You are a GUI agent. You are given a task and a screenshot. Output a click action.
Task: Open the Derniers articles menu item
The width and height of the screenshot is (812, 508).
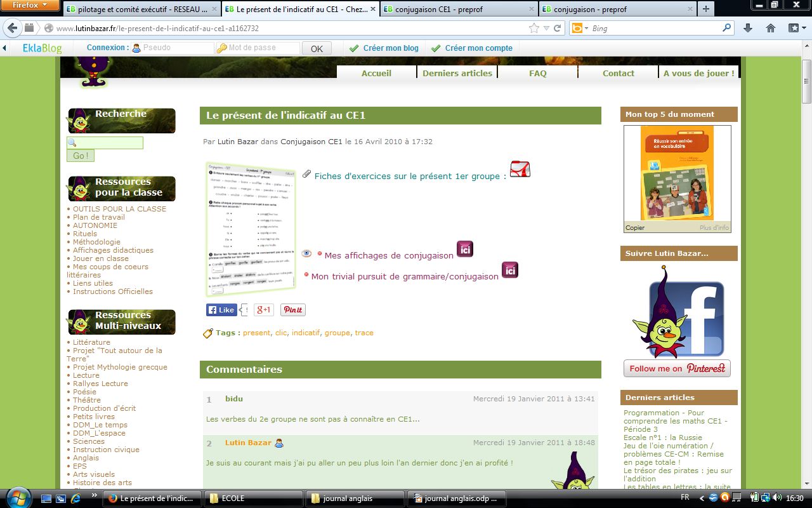[x=457, y=73]
